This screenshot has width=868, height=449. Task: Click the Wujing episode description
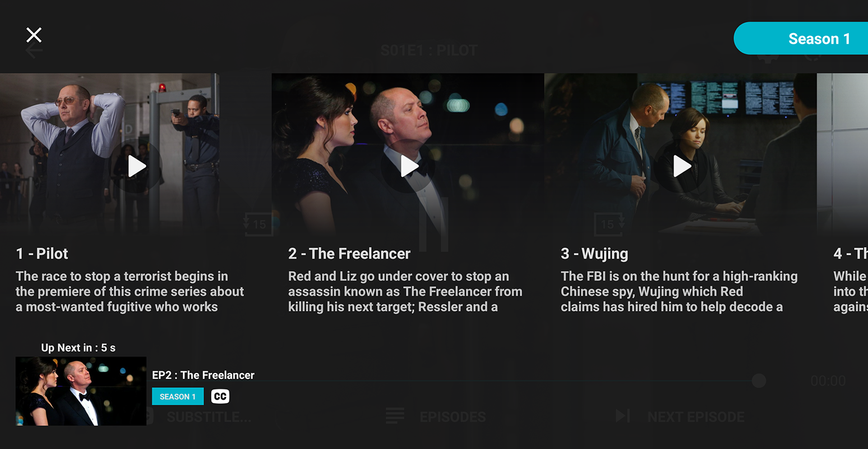679,291
